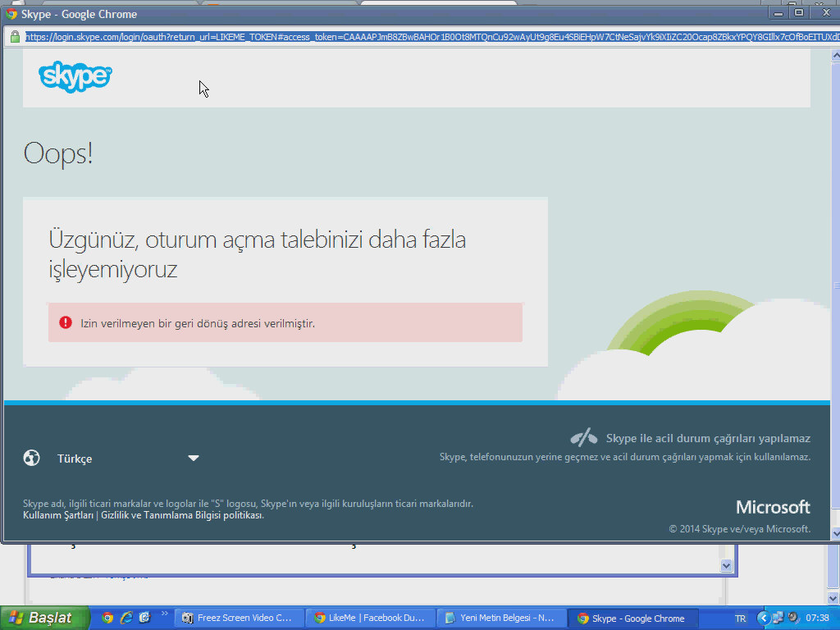The image size is (840, 630).
Task: Click the 'Skype - Google Chrome' window title
Action: pos(80,15)
